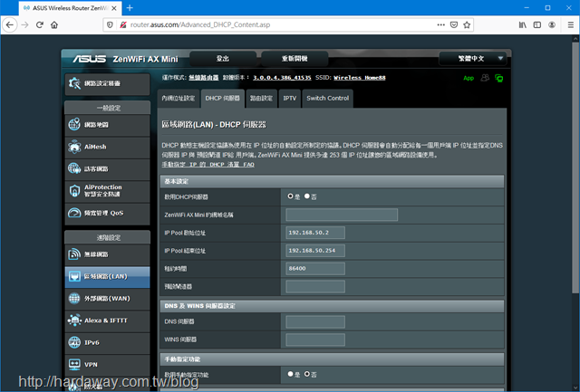This screenshot has width=580, height=392.
Task: Switch to the LAN IP settings tab
Action: (179, 99)
